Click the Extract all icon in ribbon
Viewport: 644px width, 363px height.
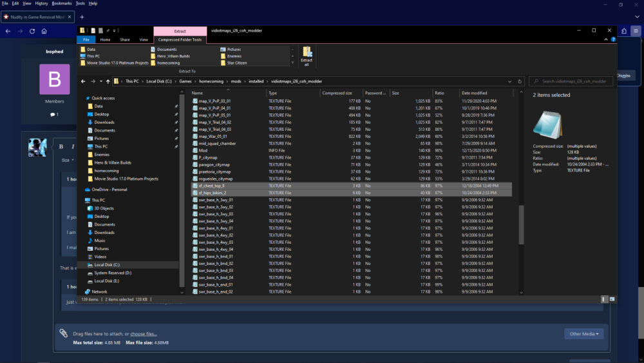pyautogui.click(x=308, y=56)
